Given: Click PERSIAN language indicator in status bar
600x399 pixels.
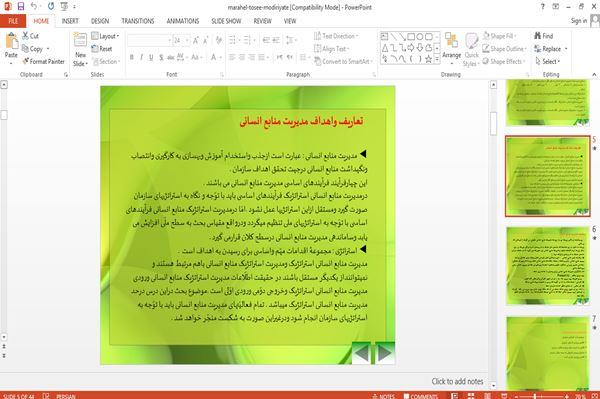Looking at the screenshot, I should pyautogui.click(x=65, y=396).
